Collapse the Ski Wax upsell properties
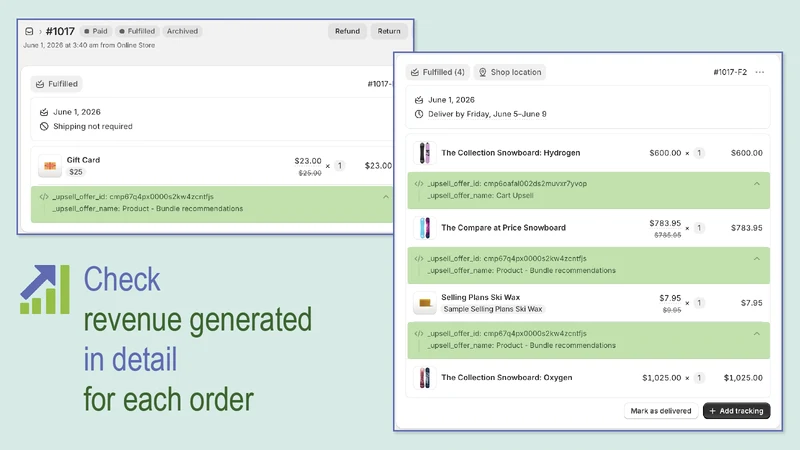The height and width of the screenshot is (450, 800). pyautogui.click(x=757, y=334)
